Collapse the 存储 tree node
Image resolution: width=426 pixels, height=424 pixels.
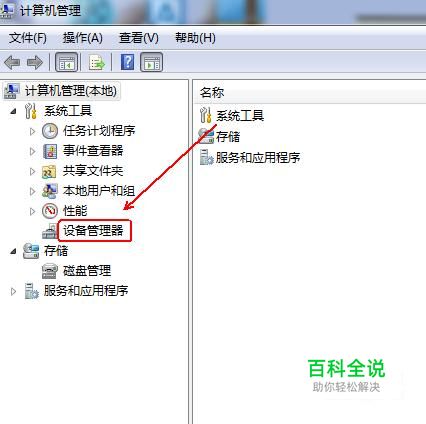click(x=13, y=251)
